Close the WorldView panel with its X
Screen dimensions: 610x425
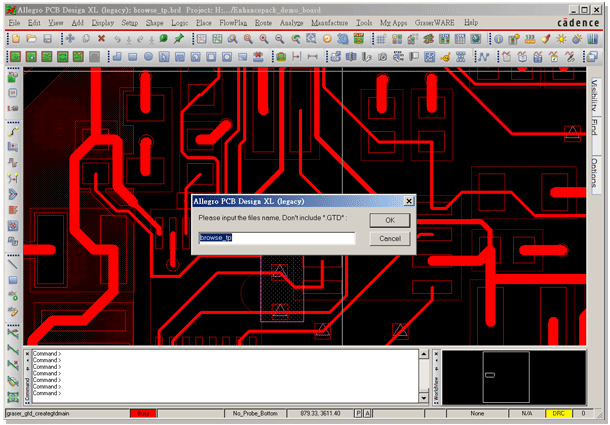[x=436, y=354]
